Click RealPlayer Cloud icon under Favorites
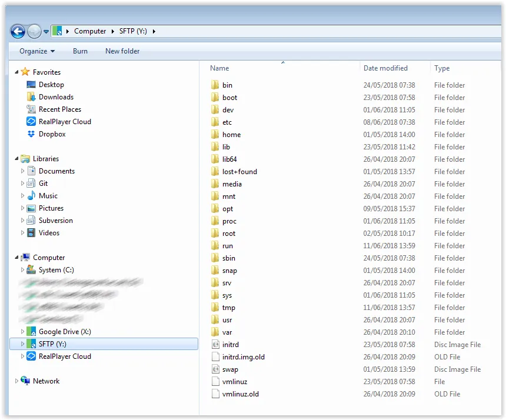Viewport: 506px width, 420px height. point(31,121)
